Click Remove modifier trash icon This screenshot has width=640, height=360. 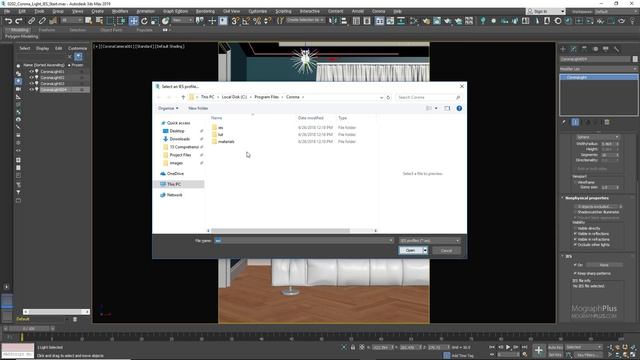607,122
